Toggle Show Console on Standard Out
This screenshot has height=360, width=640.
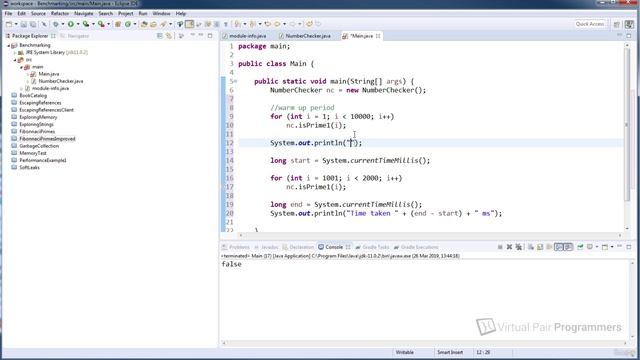(x=559, y=247)
